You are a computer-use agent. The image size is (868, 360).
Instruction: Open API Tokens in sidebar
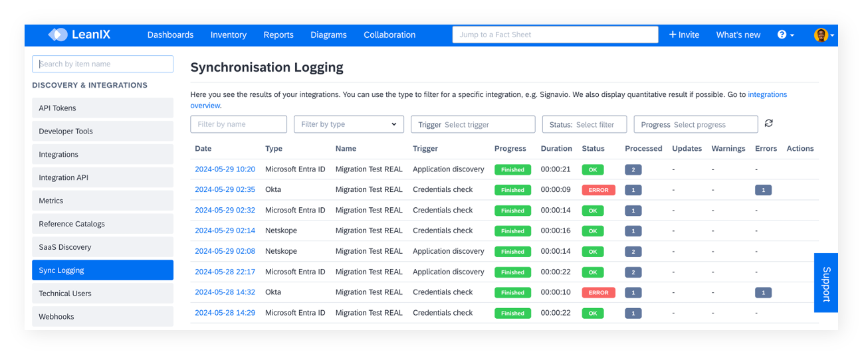[x=102, y=108]
